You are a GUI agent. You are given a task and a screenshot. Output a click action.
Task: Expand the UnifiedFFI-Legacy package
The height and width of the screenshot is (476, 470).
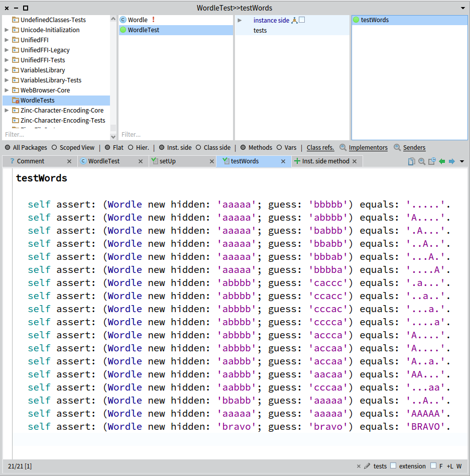click(7, 50)
